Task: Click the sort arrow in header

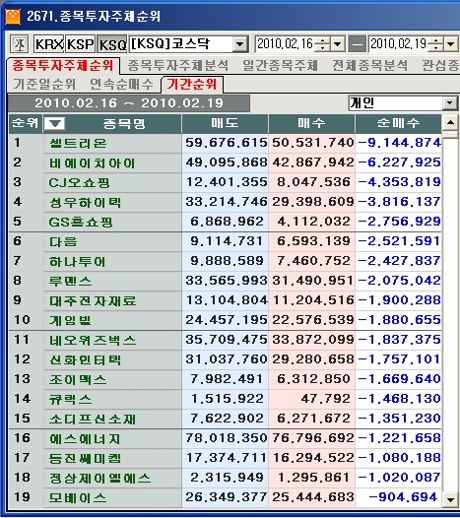Action: 55,124
